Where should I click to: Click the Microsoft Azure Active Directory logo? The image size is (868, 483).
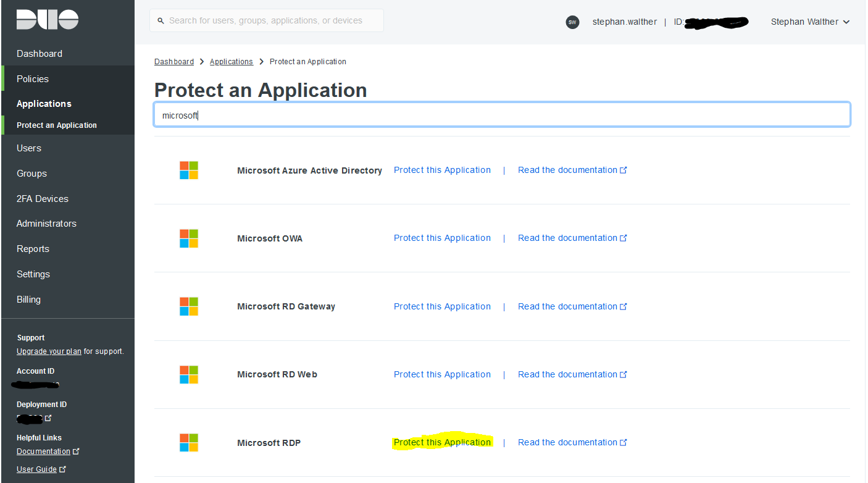point(189,170)
